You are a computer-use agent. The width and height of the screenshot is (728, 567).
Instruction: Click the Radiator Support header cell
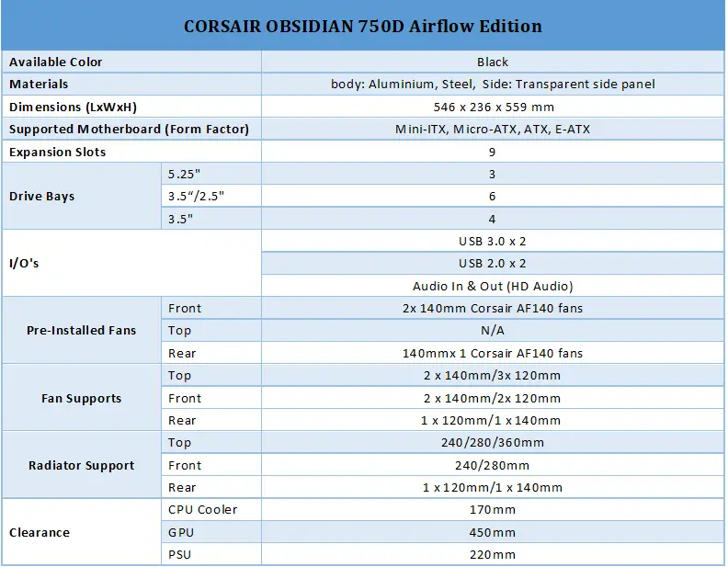click(81, 465)
